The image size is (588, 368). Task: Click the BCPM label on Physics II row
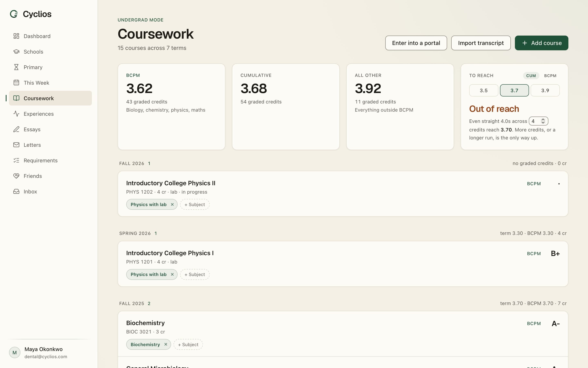point(534,184)
